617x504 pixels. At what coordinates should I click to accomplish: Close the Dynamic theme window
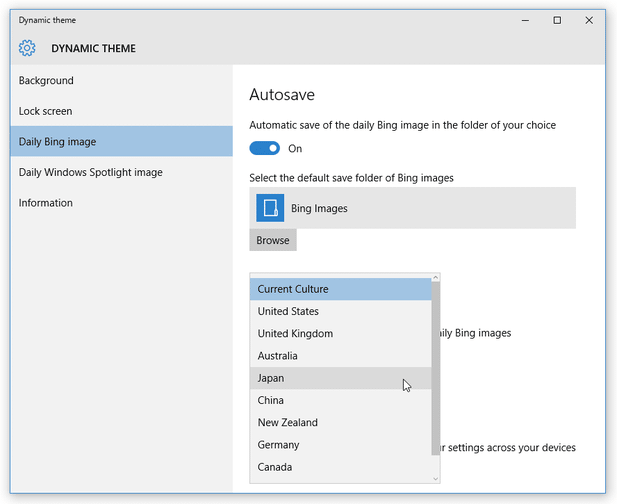589,20
